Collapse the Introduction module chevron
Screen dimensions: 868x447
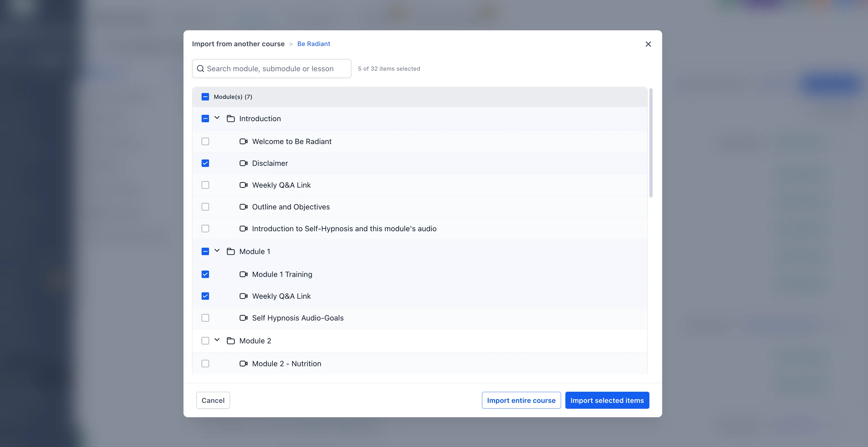pyautogui.click(x=217, y=118)
